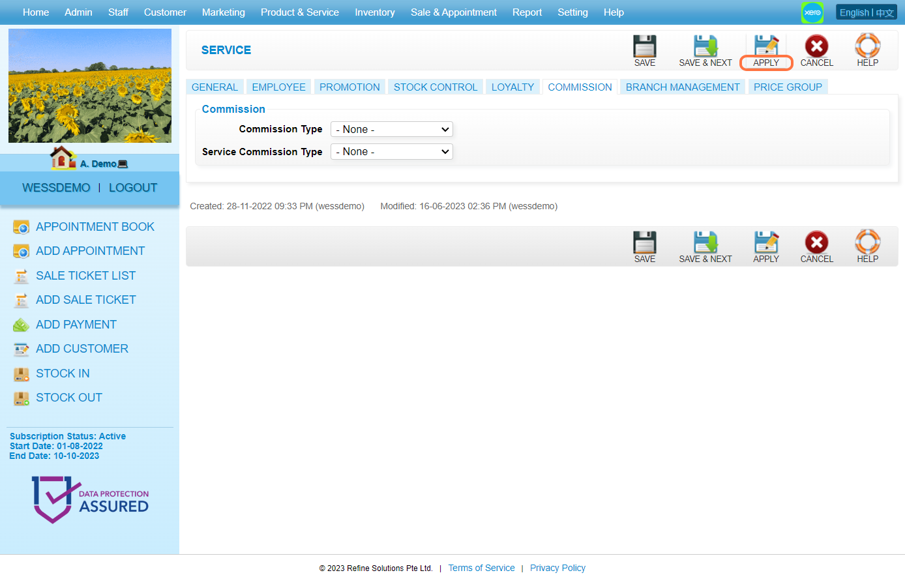Open the Help menu in top bar
The image size is (905, 588).
(x=614, y=12)
